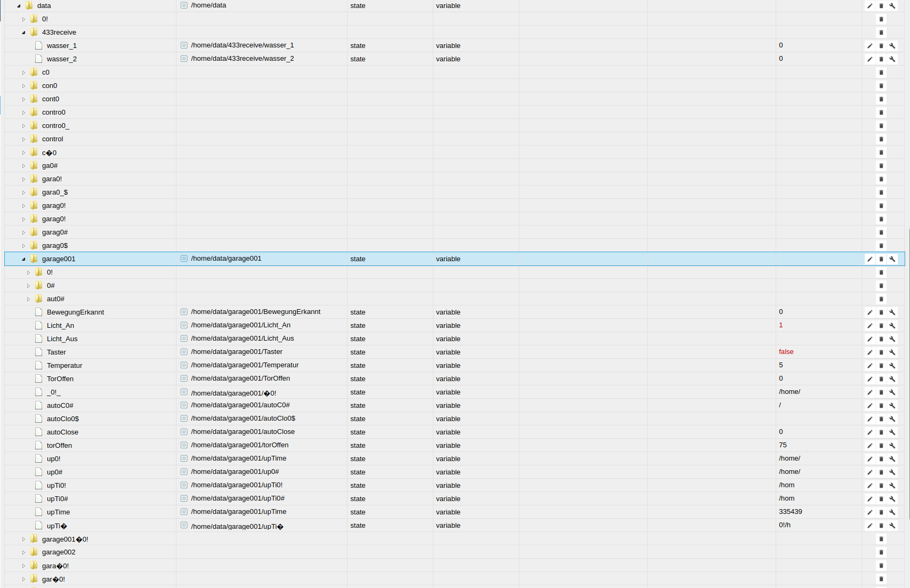Edit the garage001 object
910x588 pixels.
[x=869, y=259]
